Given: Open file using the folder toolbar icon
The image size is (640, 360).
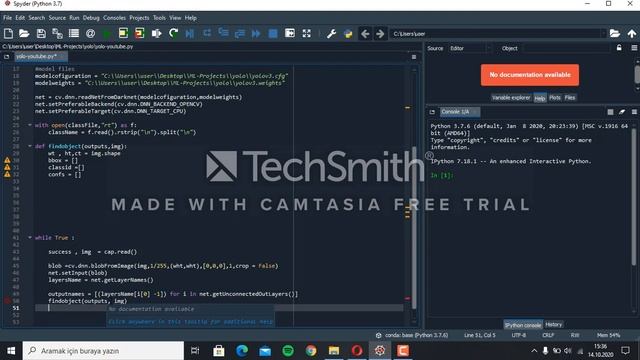Looking at the screenshot, I should (x=24, y=33).
